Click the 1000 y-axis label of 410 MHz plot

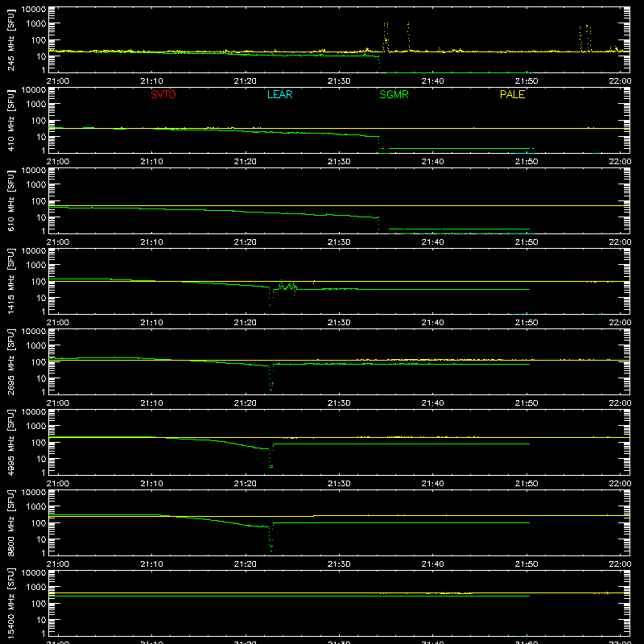(x=35, y=105)
